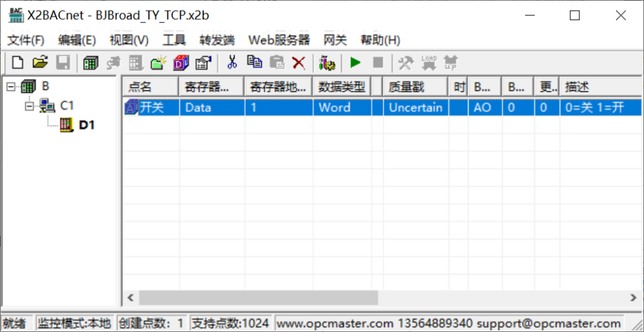Click the grayed device-link toolbar icon

pyautogui.click(x=113, y=63)
